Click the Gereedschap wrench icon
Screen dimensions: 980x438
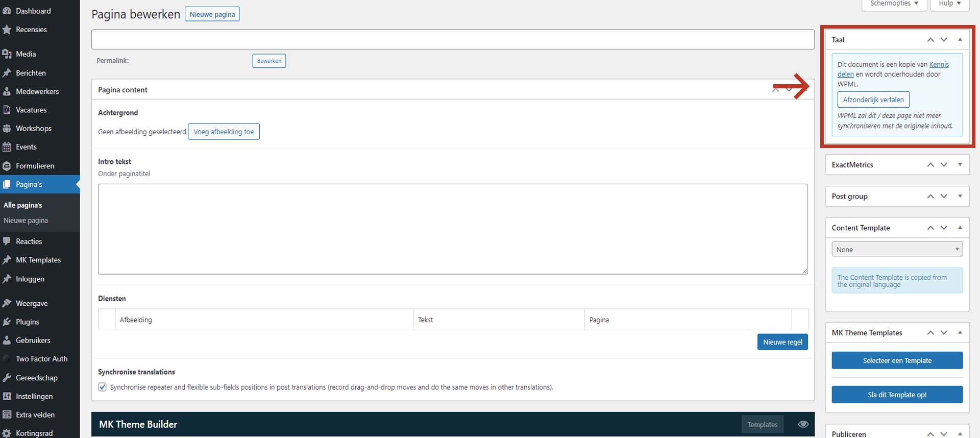pos(7,378)
